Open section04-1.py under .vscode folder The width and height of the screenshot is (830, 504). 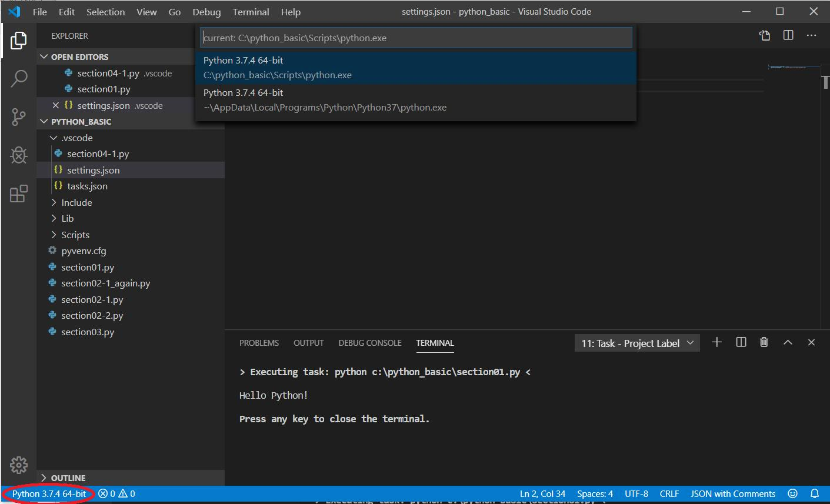click(98, 153)
